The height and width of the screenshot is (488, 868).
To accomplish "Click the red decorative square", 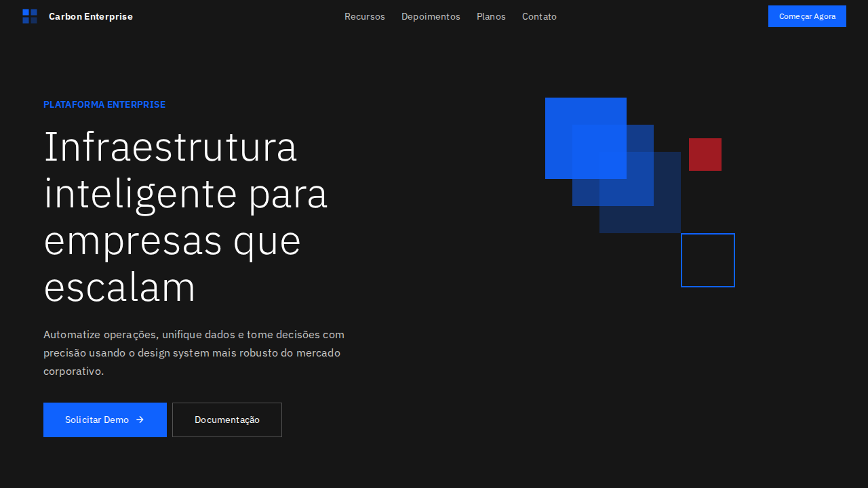I will point(705,154).
